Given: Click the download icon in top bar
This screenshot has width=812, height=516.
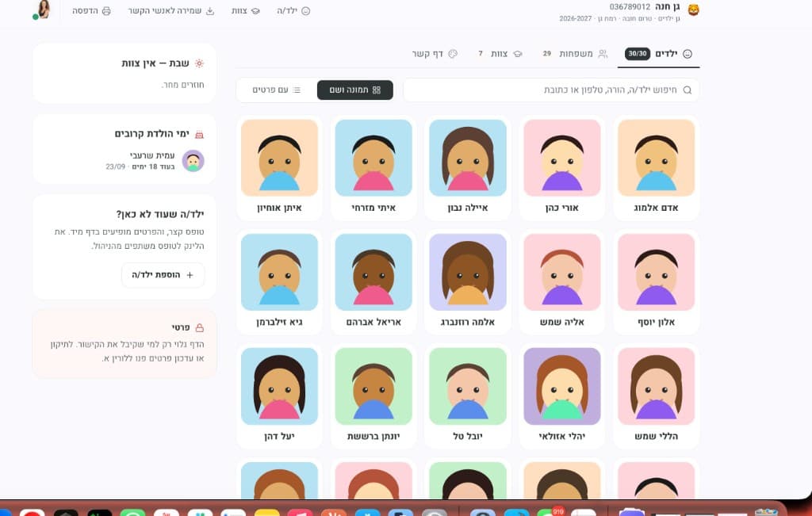Looking at the screenshot, I should [209, 11].
